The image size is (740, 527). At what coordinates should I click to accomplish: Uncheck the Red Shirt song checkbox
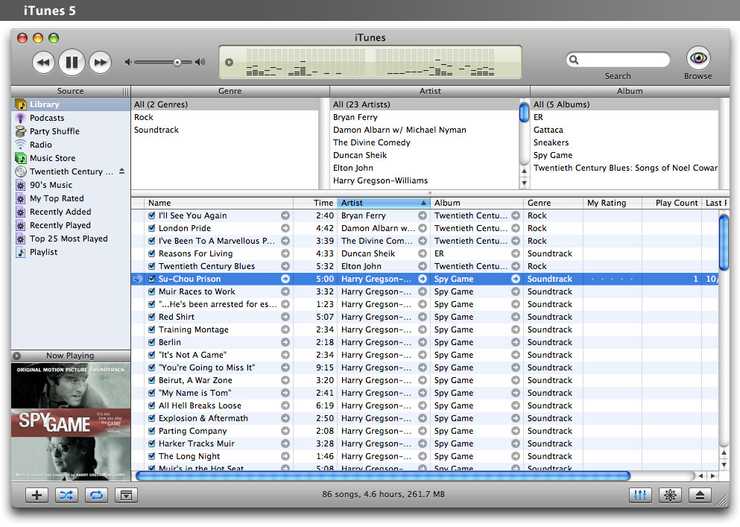[151, 317]
